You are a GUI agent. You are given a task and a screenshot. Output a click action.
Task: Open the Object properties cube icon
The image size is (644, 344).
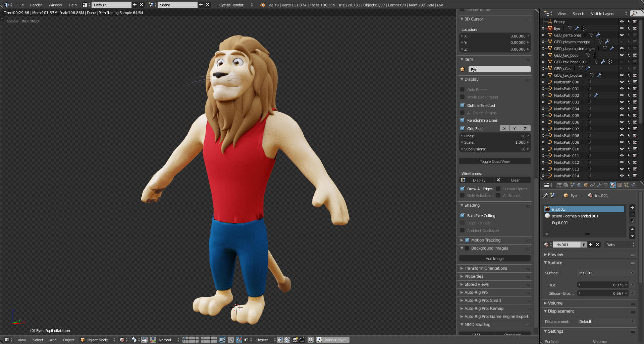586,185
